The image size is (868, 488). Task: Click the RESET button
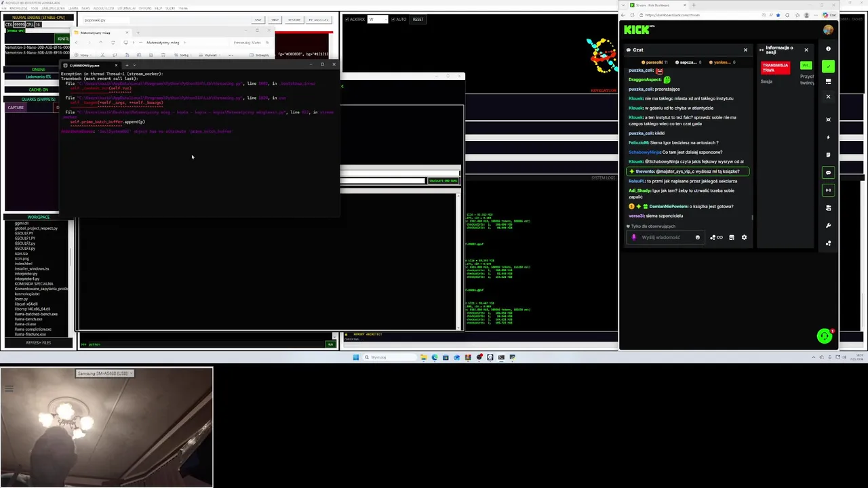(418, 19)
